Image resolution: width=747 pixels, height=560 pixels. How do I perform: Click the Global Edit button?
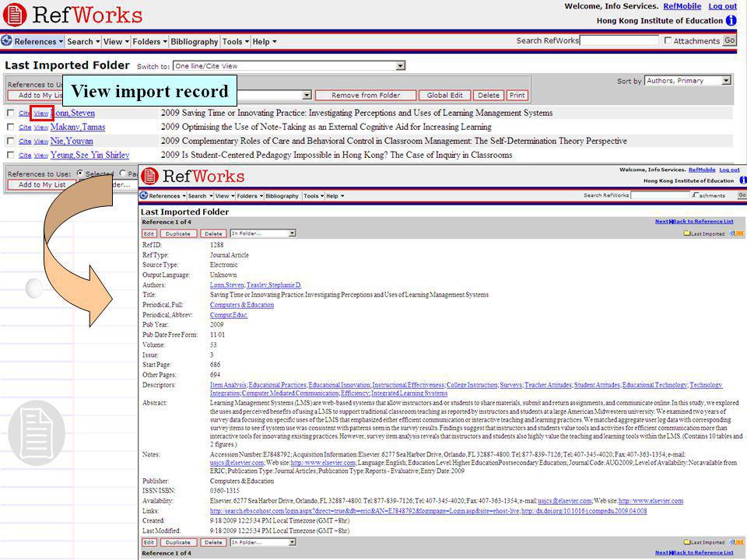[444, 95]
